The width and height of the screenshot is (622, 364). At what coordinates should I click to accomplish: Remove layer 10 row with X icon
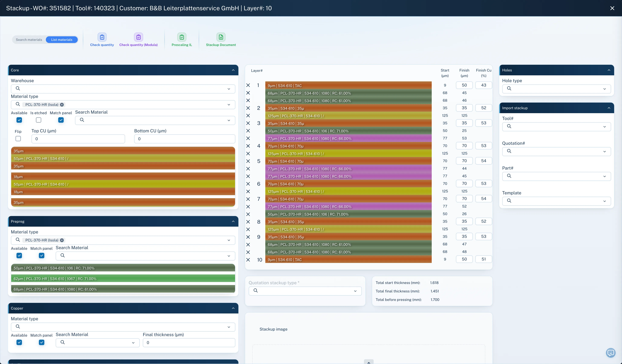pos(248,260)
